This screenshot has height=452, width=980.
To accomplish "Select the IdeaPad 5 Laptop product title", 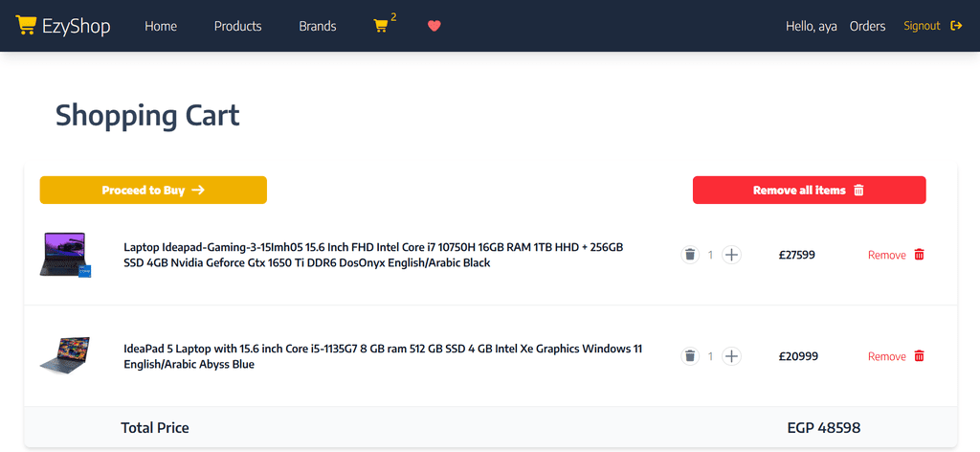I will (383, 356).
